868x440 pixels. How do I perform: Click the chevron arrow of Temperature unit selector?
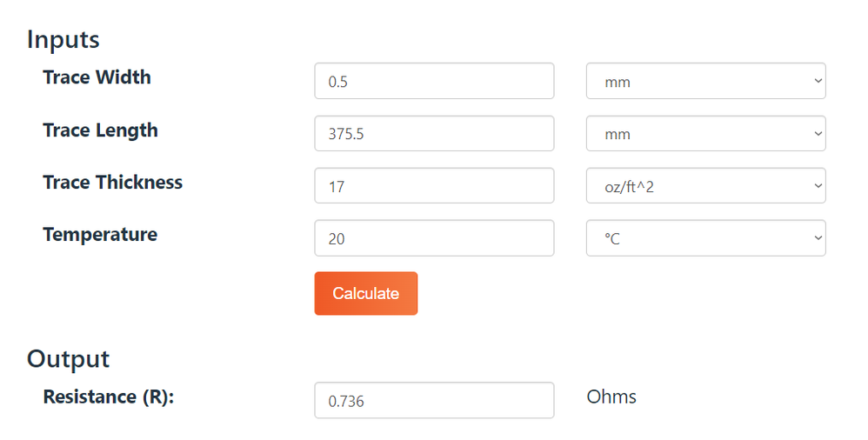(x=817, y=237)
